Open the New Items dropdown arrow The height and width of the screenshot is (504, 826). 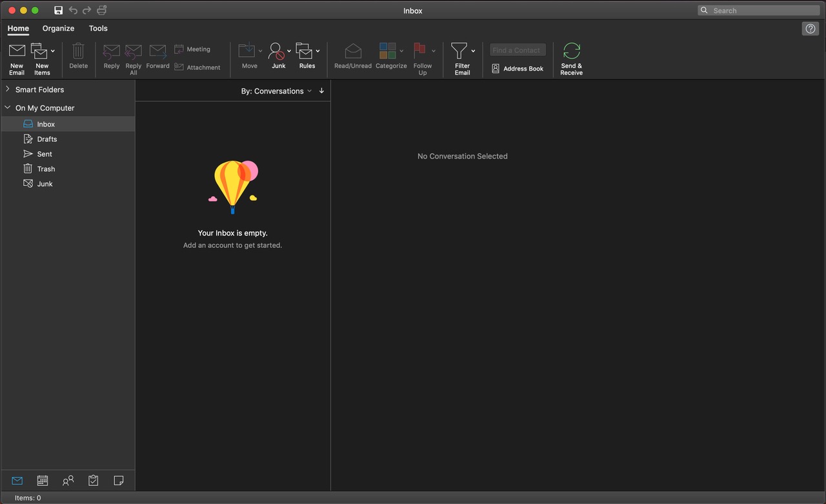[53, 51]
